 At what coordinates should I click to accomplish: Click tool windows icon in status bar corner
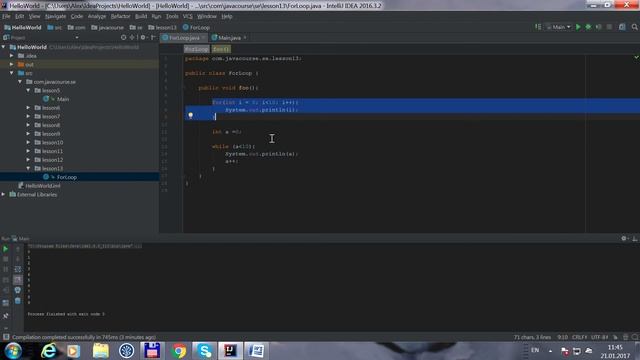click(x=6, y=337)
